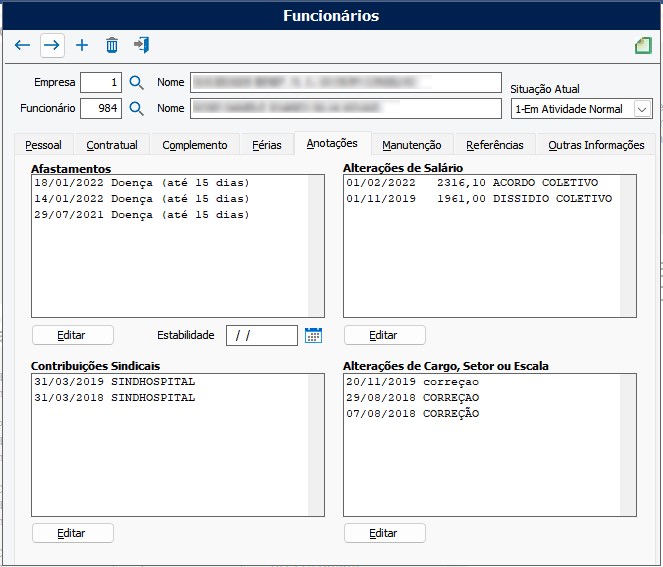Click the green document icon top right

643,46
